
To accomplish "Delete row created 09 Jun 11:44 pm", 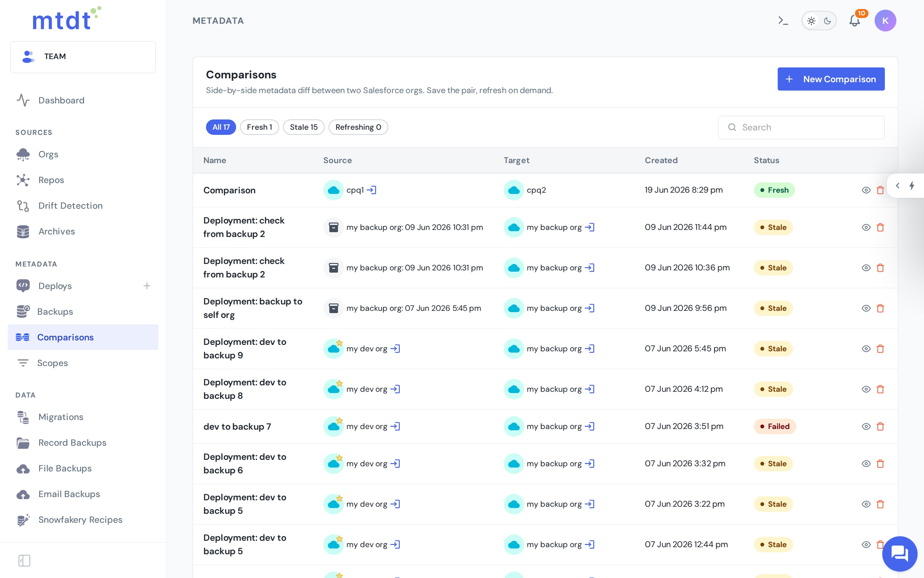I will (880, 227).
